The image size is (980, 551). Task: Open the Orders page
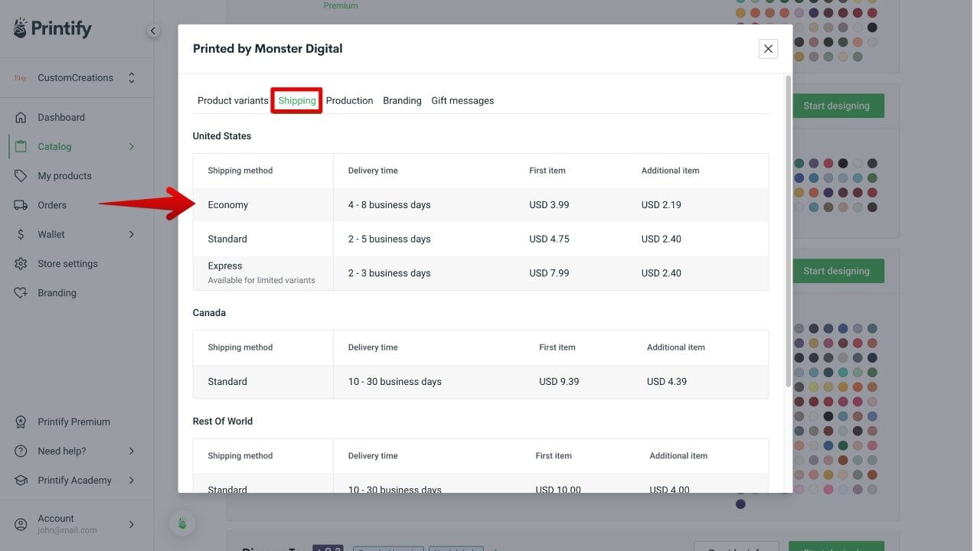(52, 205)
